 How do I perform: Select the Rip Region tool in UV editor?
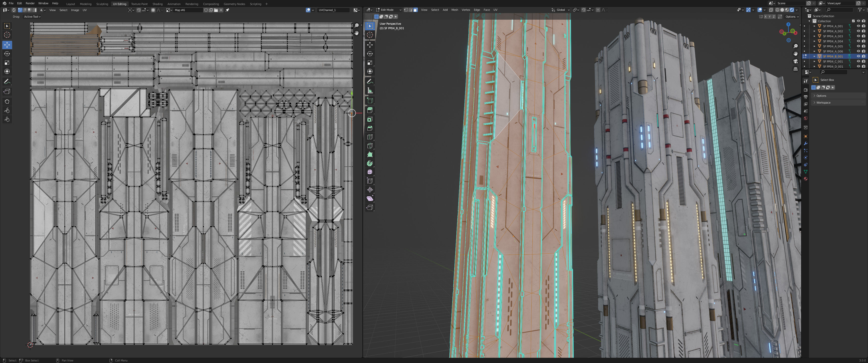point(7,91)
